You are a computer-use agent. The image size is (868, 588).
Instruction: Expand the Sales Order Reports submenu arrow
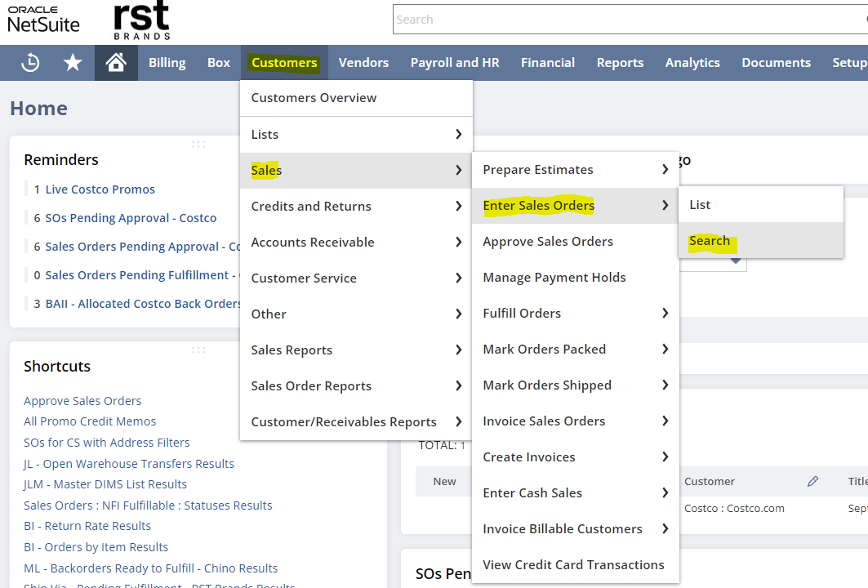458,386
